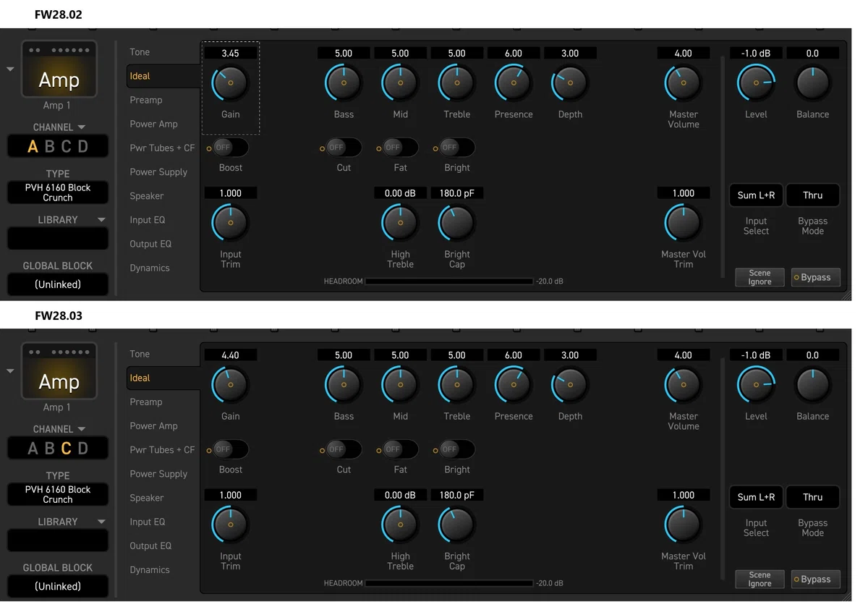Toggle Bright switch in FW28.02 panel

(456, 148)
